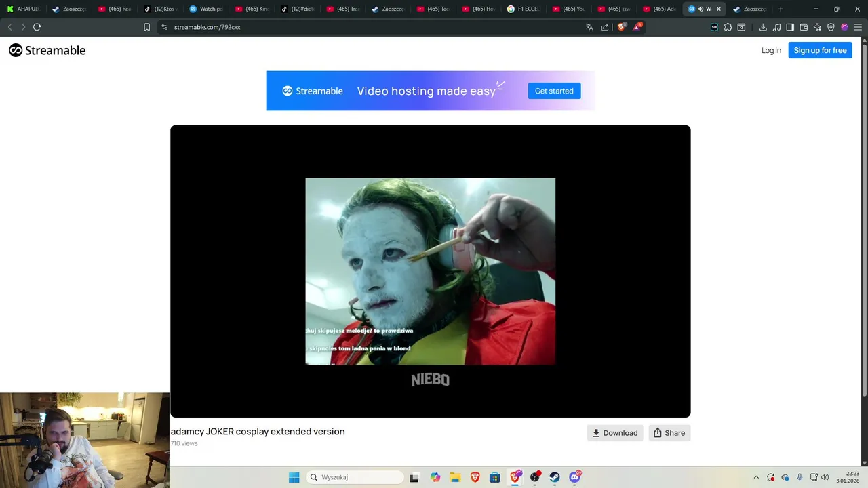Screen dimensions: 868x488
Task: Open a new browser tab
Action: (781, 9)
